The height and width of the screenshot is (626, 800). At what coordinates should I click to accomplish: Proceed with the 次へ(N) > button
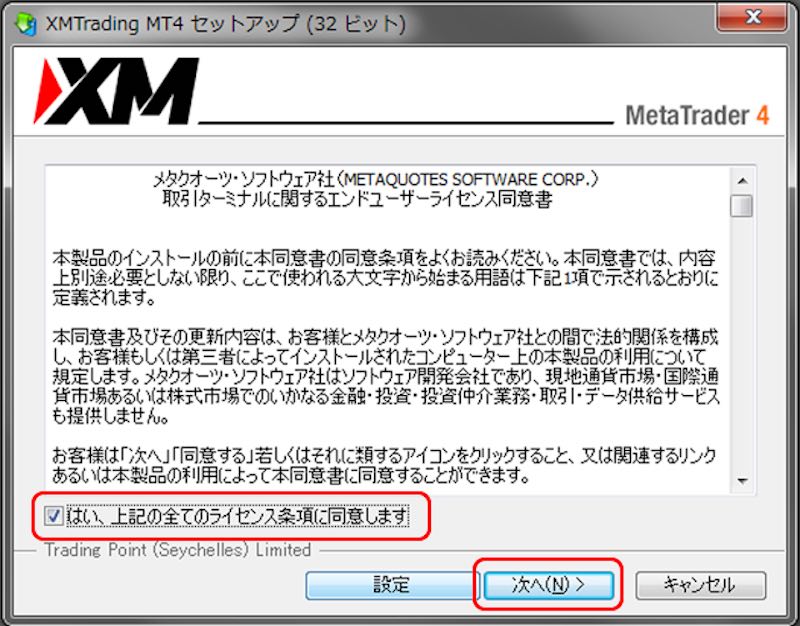click(x=548, y=585)
